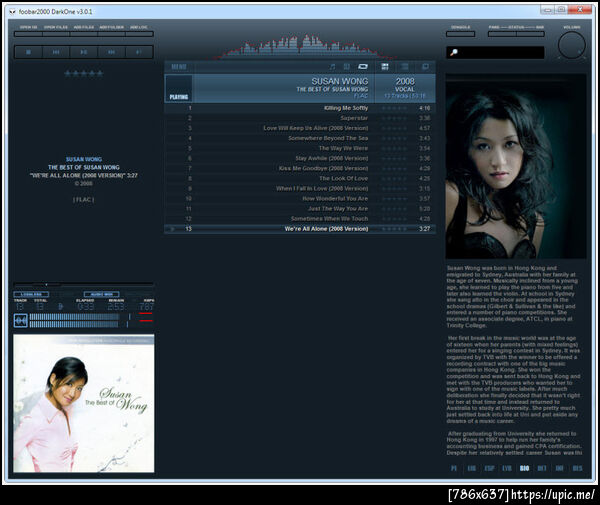Select The Look Of Love track
The height and width of the screenshot is (505, 600).
click(300, 179)
